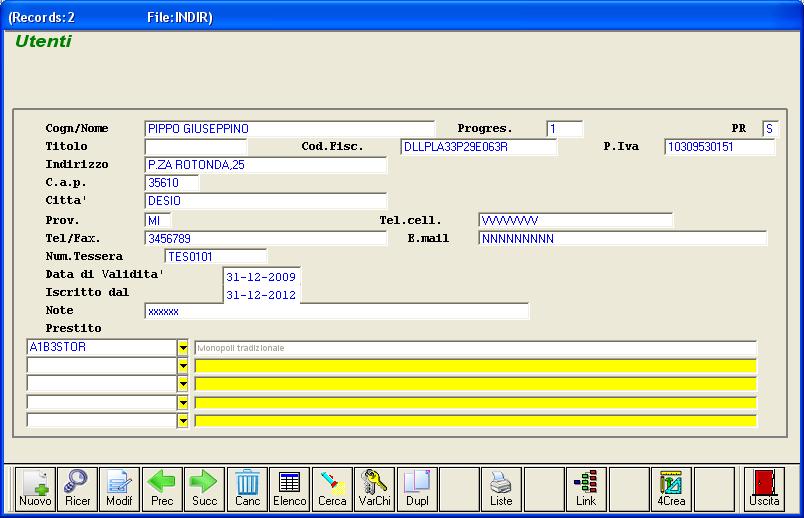This screenshot has width=804, height=518.
Task: Expand dropdown next to A1B3STOR
Action: tap(183, 348)
